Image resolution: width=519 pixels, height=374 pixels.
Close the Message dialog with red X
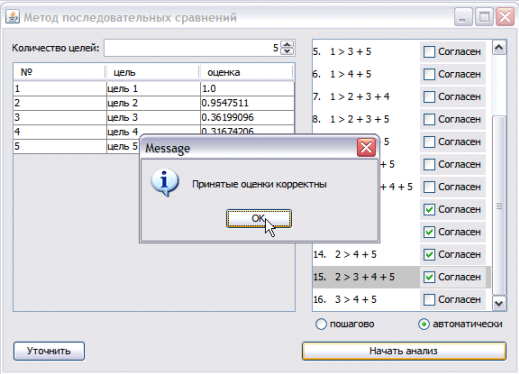tap(366, 147)
